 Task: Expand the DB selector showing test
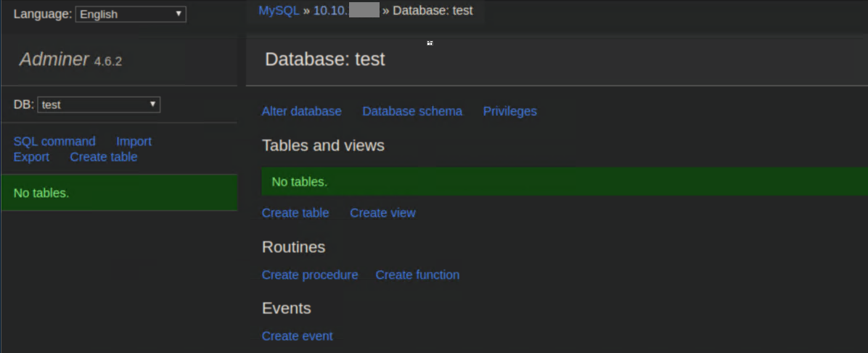tap(99, 105)
